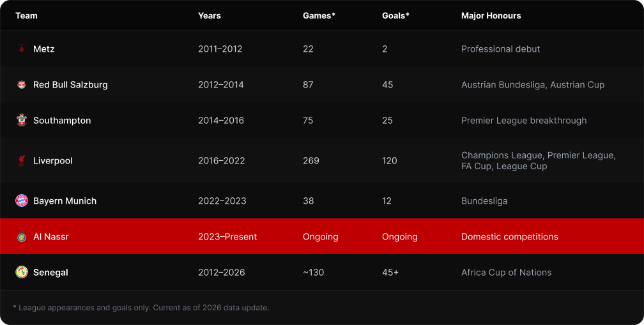
Task: Select the Goals* column header
Action: pyautogui.click(x=395, y=15)
